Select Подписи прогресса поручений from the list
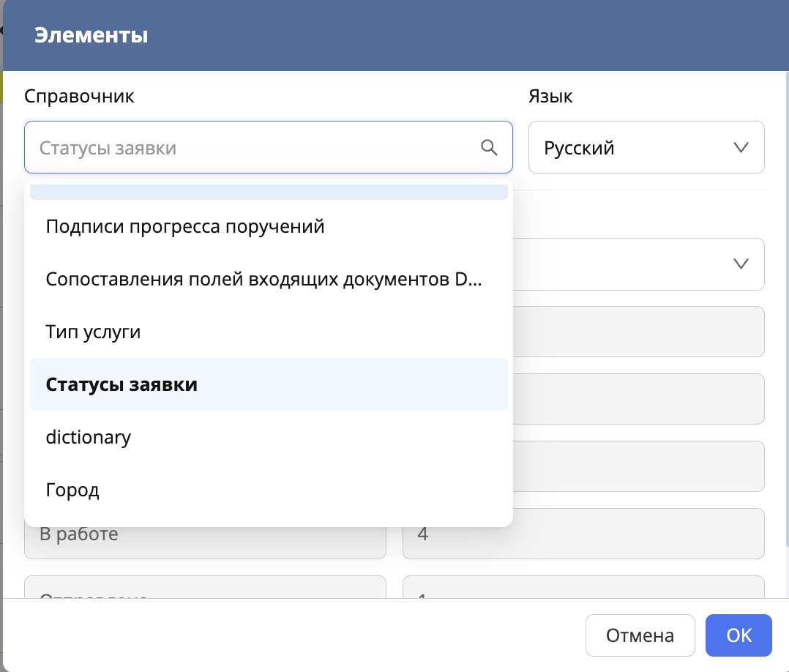This screenshot has height=672, width=789. (x=185, y=226)
